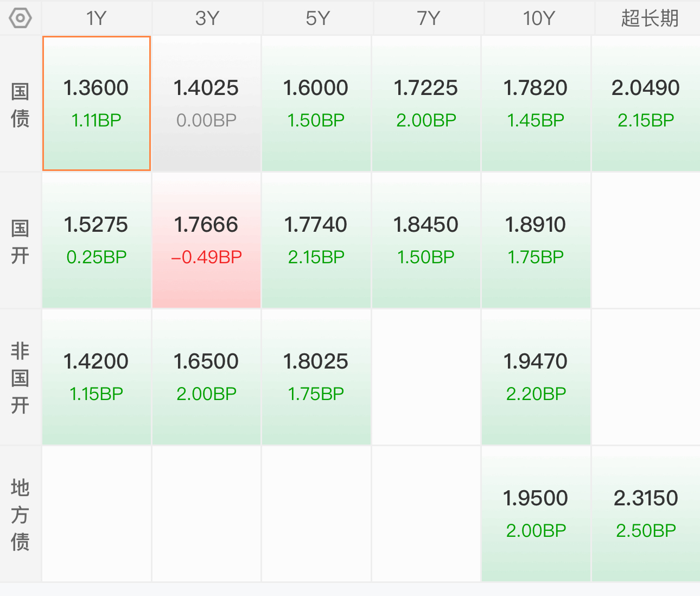
Task: Open the 国债 3Y cell 1.4025
Action: [x=207, y=104]
